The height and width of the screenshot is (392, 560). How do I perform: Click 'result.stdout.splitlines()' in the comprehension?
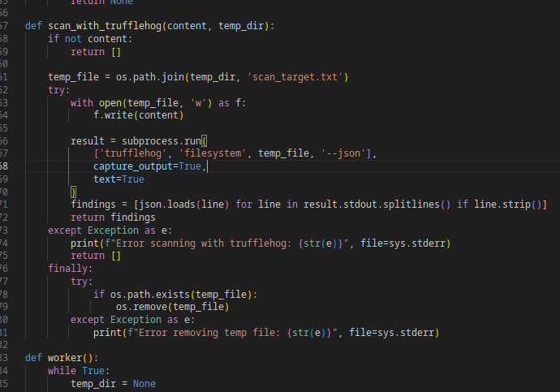coord(377,205)
